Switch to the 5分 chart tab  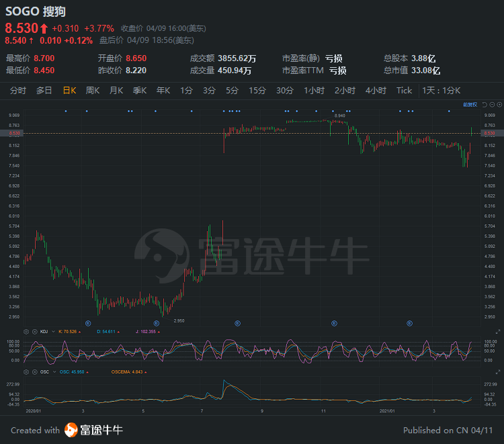[232, 91]
